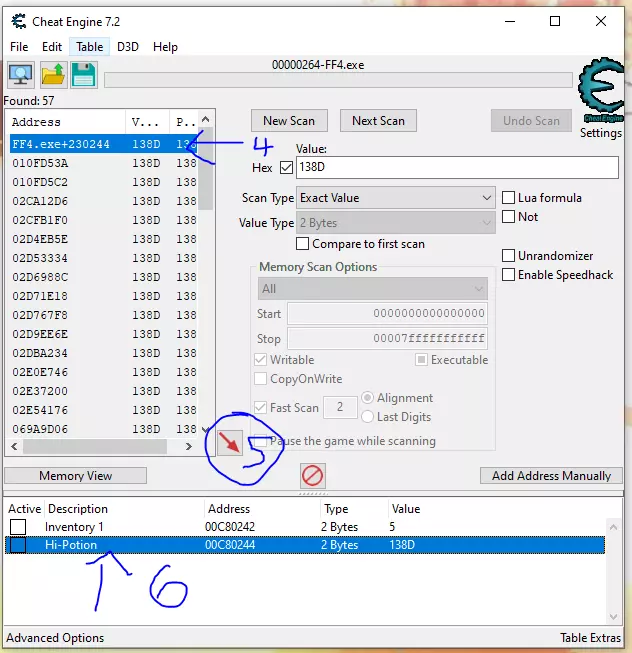Select found address 02CA12D6
The width and height of the screenshot is (632, 653).
pos(103,201)
